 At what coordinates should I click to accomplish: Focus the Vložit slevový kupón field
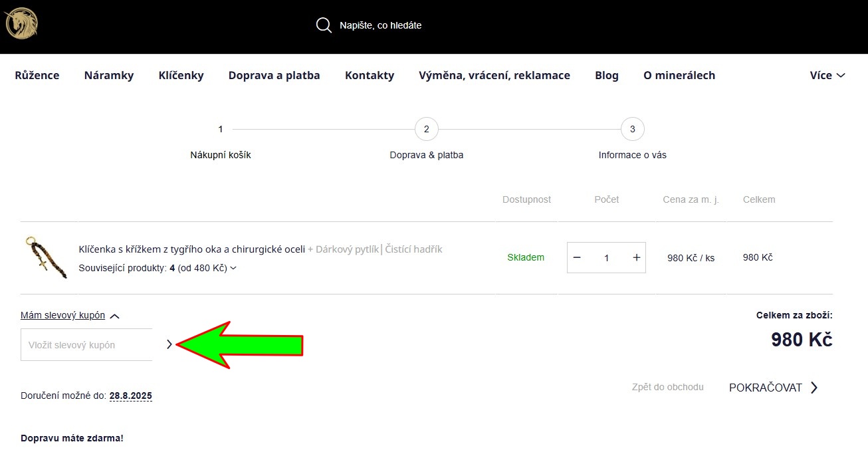86,345
